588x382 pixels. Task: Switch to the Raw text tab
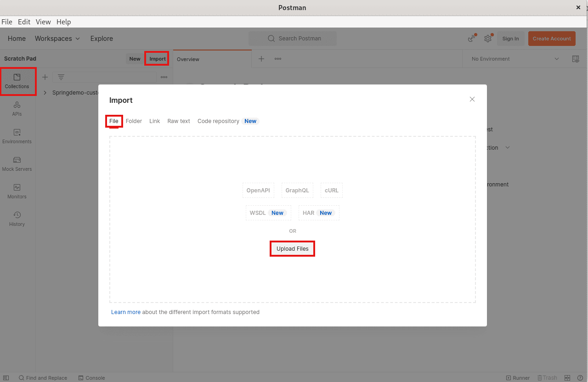pos(179,121)
